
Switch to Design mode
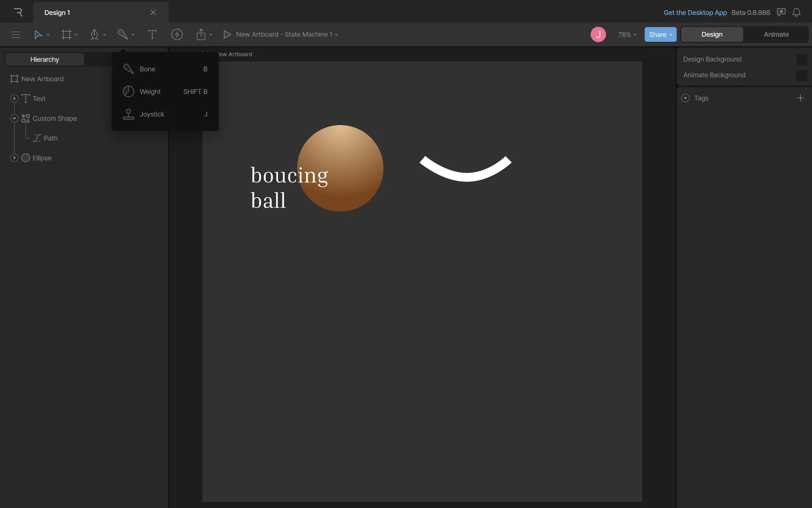point(712,35)
